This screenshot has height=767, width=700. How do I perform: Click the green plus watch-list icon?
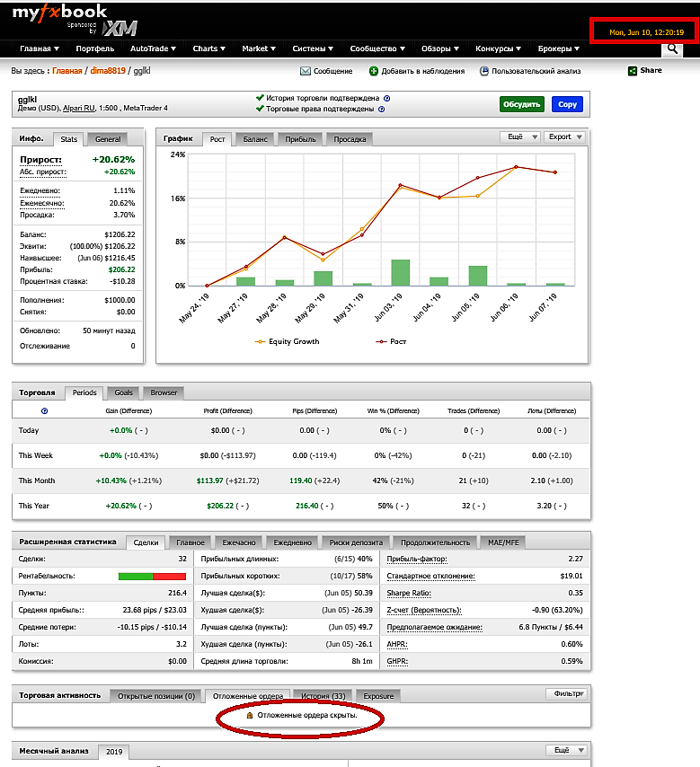374,71
